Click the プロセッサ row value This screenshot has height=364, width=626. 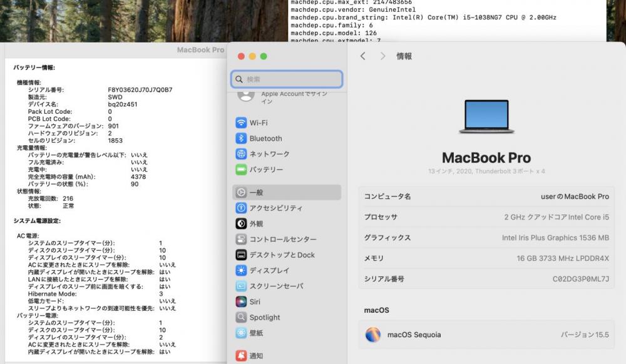pyautogui.click(x=557, y=217)
